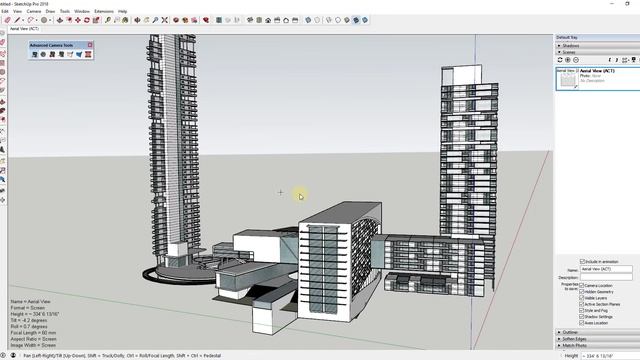Click the Height measurements box
Screen dimensions: 640x360
click(611, 356)
